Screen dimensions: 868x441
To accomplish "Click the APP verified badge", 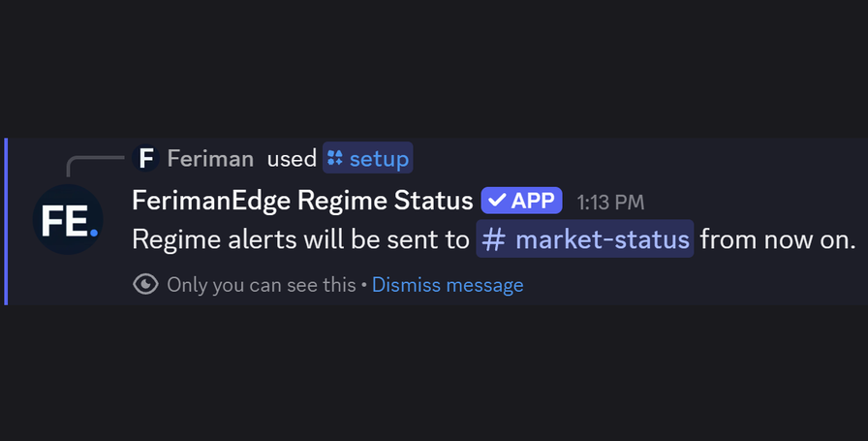I will [x=521, y=201].
